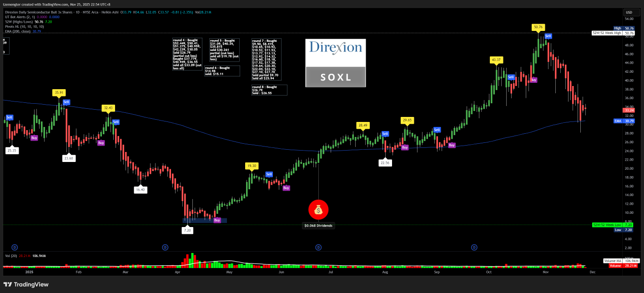Click the Sell marker beside the 35.91 pivot
Screen dimensions: 644x293
click(66, 102)
